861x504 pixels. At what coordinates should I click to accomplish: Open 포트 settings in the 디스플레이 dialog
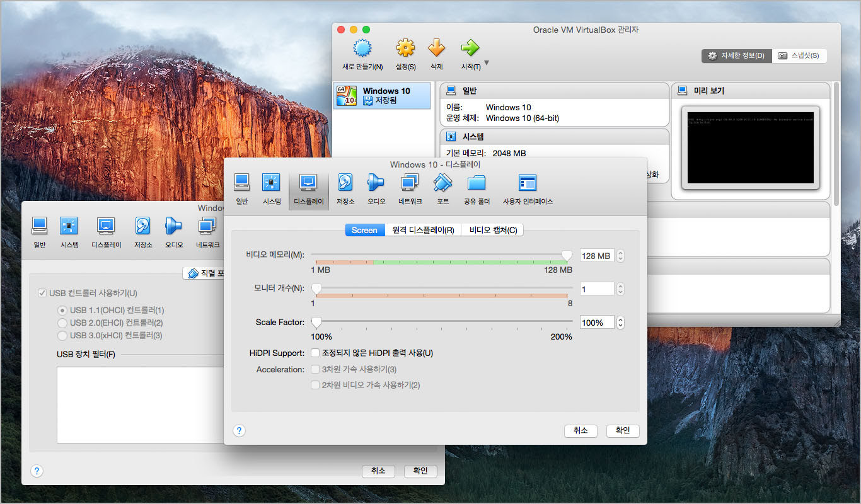(442, 190)
